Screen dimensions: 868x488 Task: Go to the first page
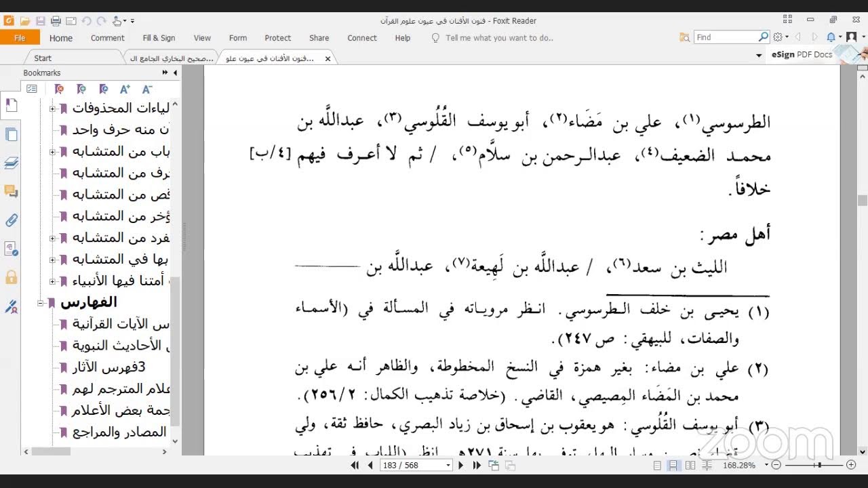[x=355, y=466]
